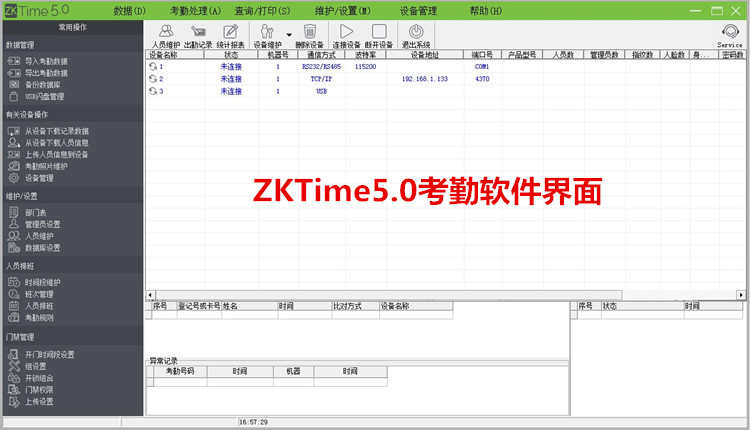Open 人员维护 in the sidebar
Image resolution: width=750 pixels, height=430 pixels.
tap(31, 236)
